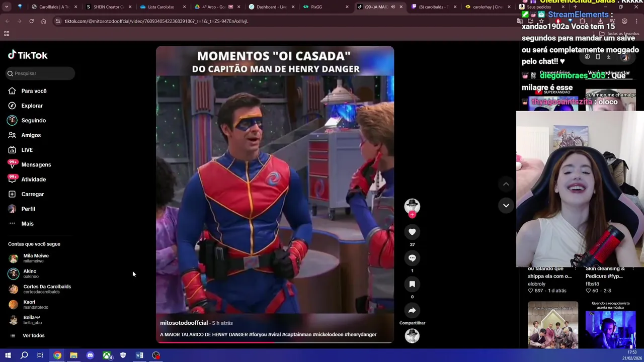Click the Compartilhar share arrow

point(412,310)
